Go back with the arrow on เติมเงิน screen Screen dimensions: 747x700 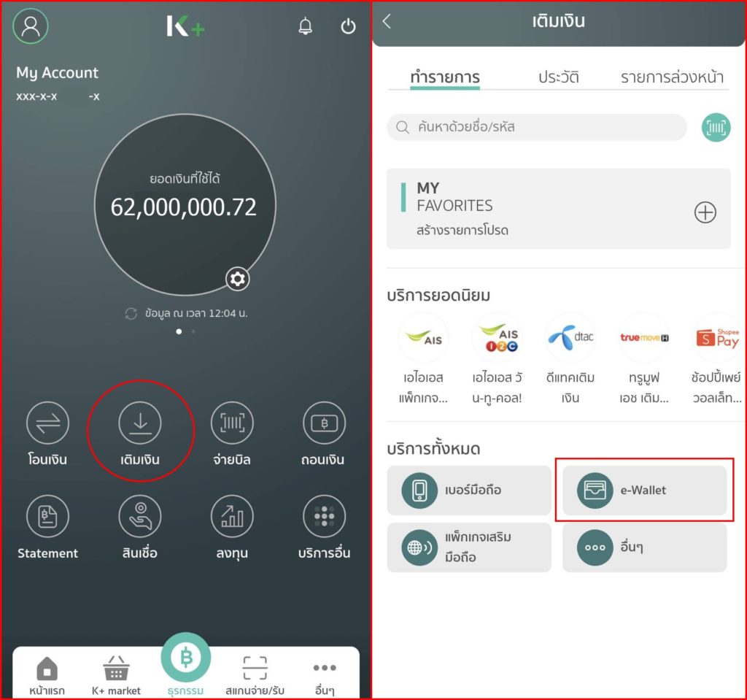point(387,22)
